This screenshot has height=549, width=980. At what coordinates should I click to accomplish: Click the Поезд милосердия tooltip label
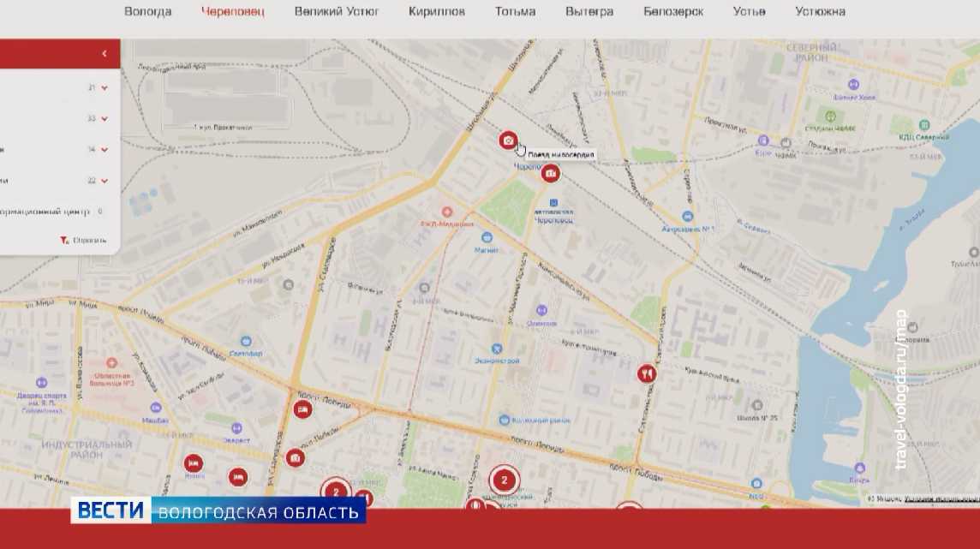560,155
